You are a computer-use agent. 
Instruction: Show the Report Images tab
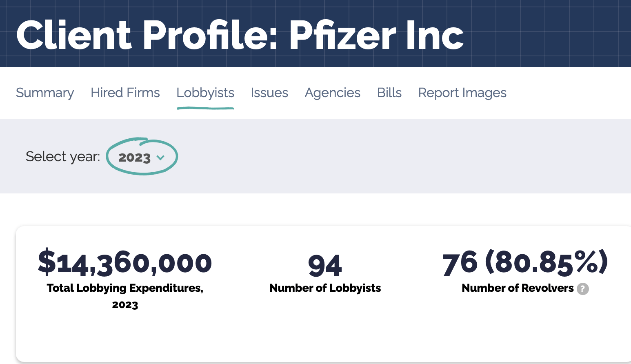point(462,93)
